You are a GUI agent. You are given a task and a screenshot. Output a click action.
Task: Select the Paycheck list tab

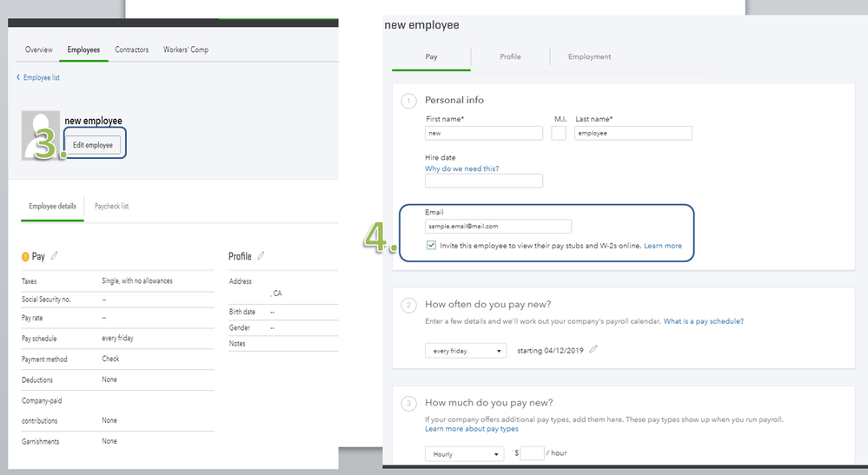[111, 206]
